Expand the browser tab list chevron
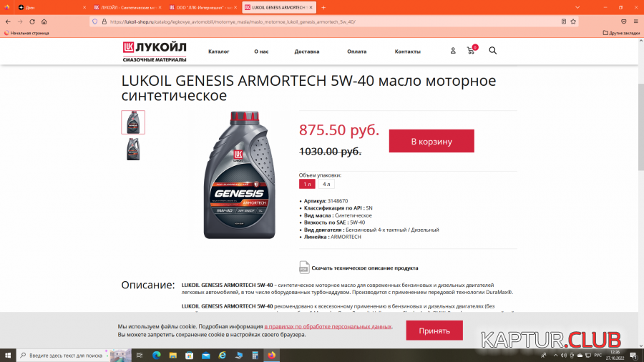 [577, 7]
